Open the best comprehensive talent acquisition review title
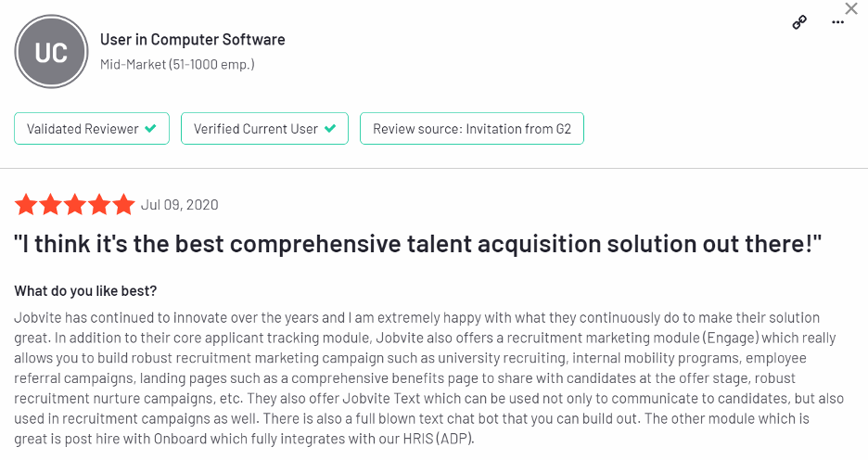Screen dimensions: 868x460 coord(418,244)
